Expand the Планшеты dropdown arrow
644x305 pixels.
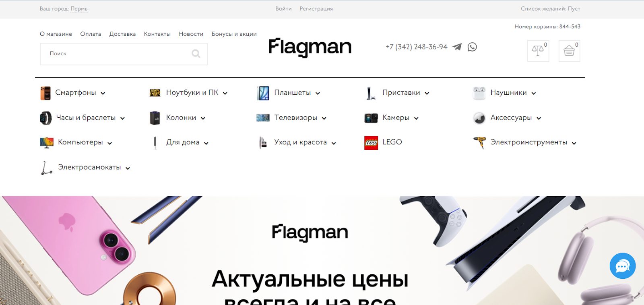point(318,93)
